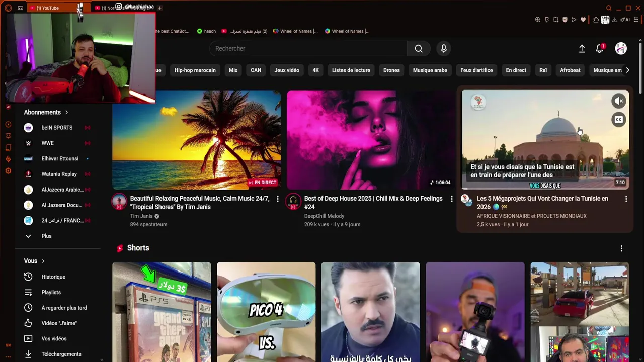Select the Listes de lecture chip
This screenshot has width=644, height=362.
pyautogui.click(x=351, y=70)
